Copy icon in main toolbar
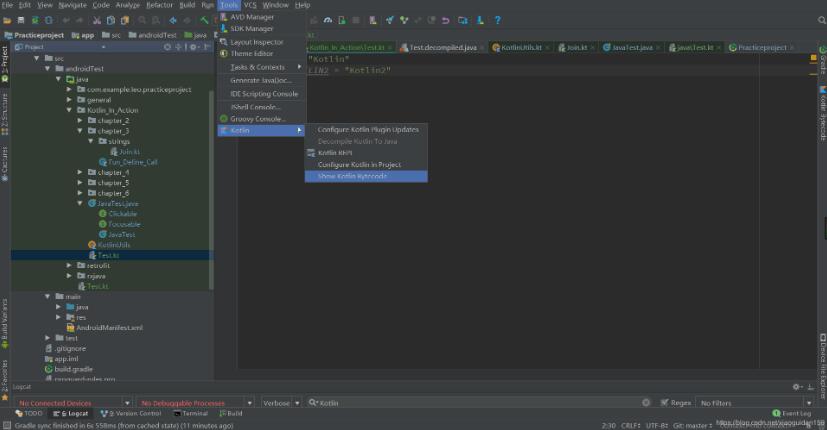Image resolution: width=827 pixels, height=430 pixels. pos(111,20)
